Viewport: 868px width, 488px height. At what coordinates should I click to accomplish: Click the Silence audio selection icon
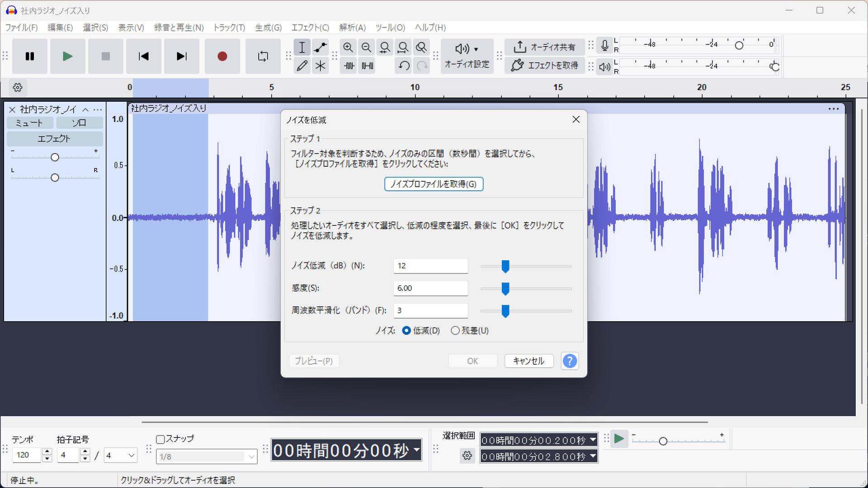pyautogui.click(x=367, y=66)
